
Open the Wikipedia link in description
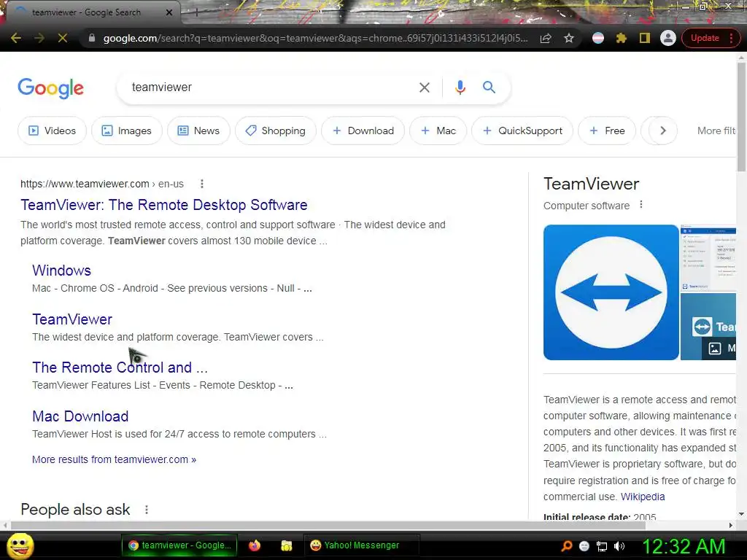pos(643,497)
